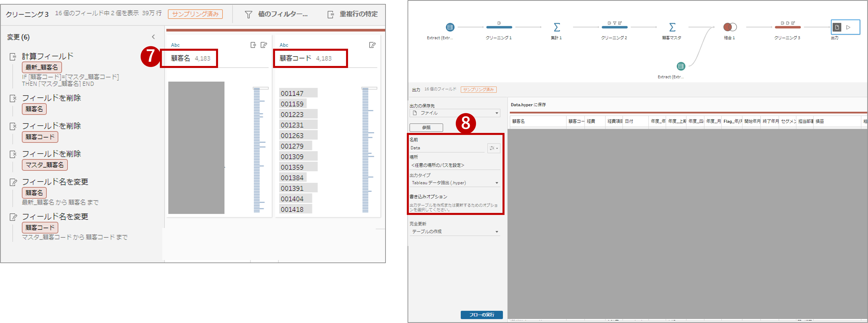
Task: Click the フィールドを削除 icon for 顧客名 change
Action: [x=13, y=98]
